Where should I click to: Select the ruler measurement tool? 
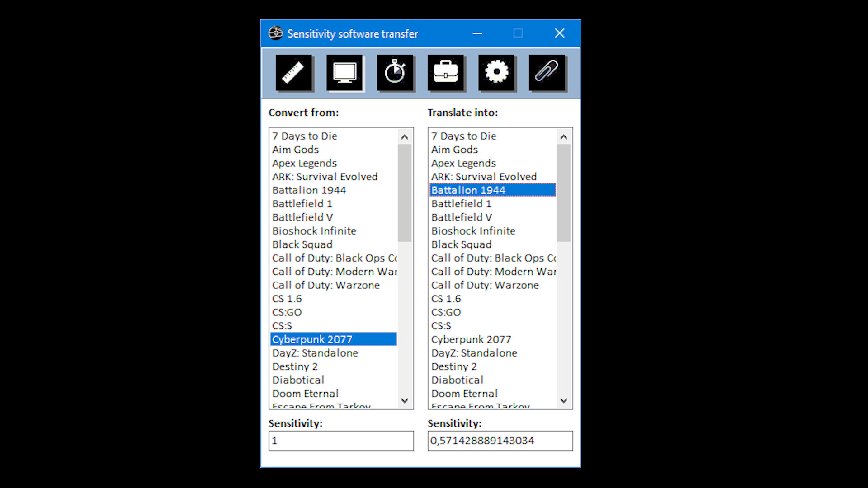(x=294, y=72)
